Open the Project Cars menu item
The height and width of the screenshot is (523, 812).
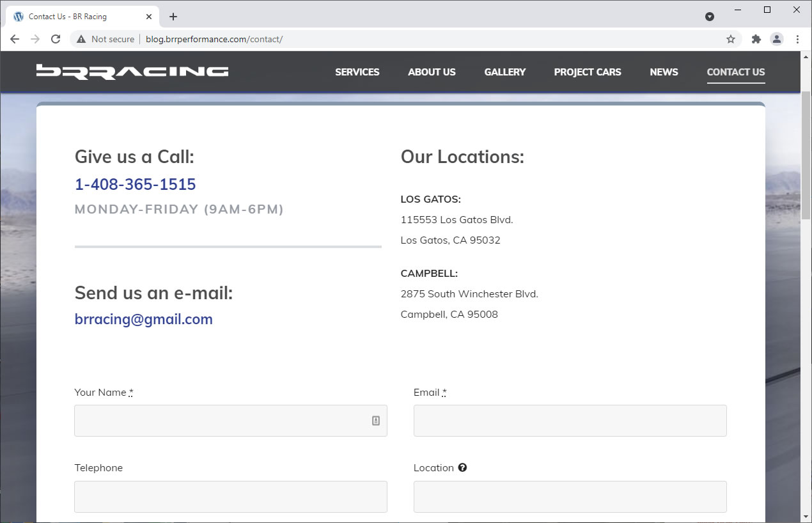pyautogui.click(x=588, y=72)
